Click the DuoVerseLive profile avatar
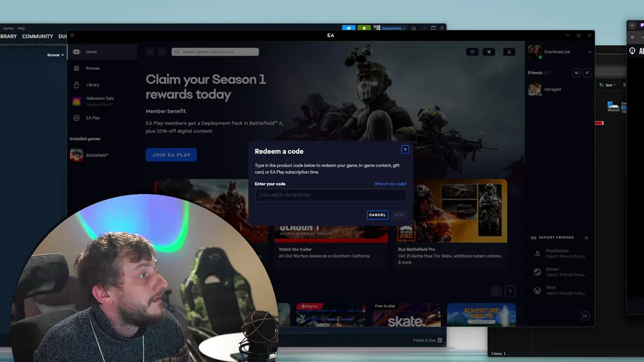Screen dimensions: 644x362 point(534,52)
